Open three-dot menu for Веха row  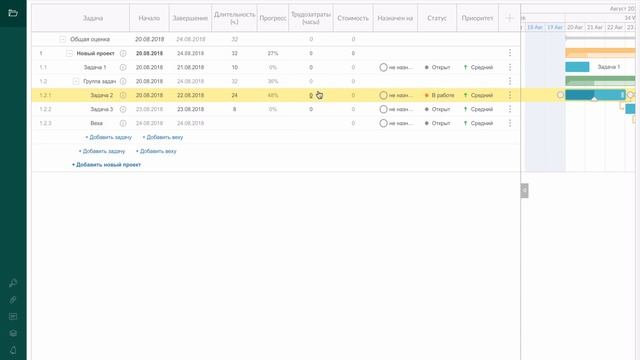tap(510, 123)
